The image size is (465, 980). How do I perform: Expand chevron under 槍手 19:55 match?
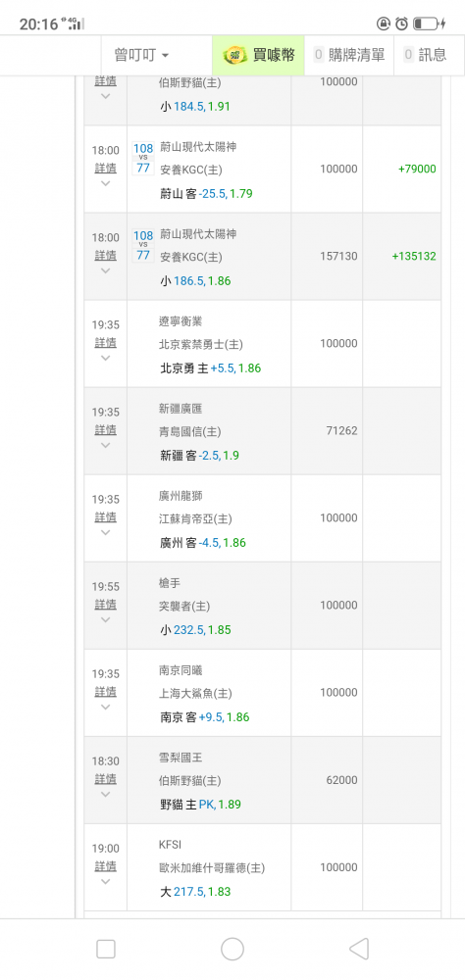click(105, 620)
